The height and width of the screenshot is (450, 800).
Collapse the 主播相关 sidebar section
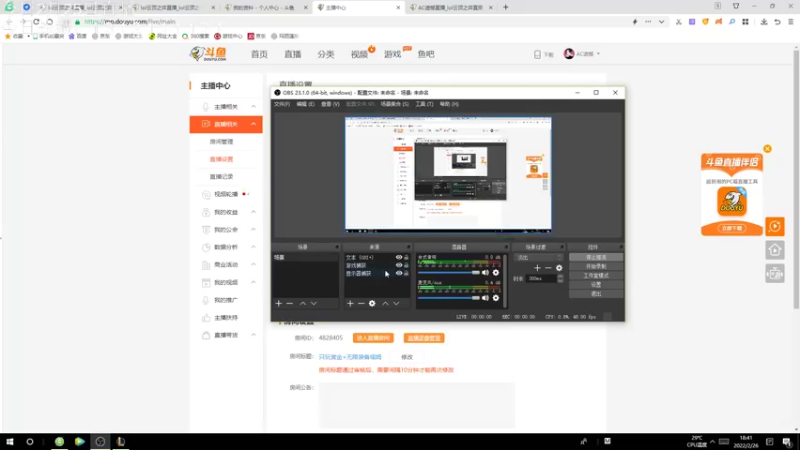pos(254,107)
